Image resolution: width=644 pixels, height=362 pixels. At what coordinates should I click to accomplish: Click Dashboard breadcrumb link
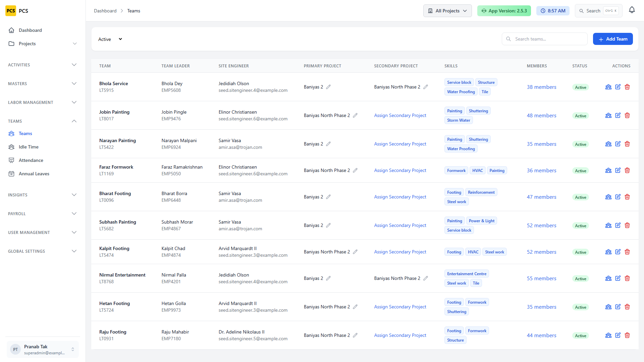(x=105, y=11)
